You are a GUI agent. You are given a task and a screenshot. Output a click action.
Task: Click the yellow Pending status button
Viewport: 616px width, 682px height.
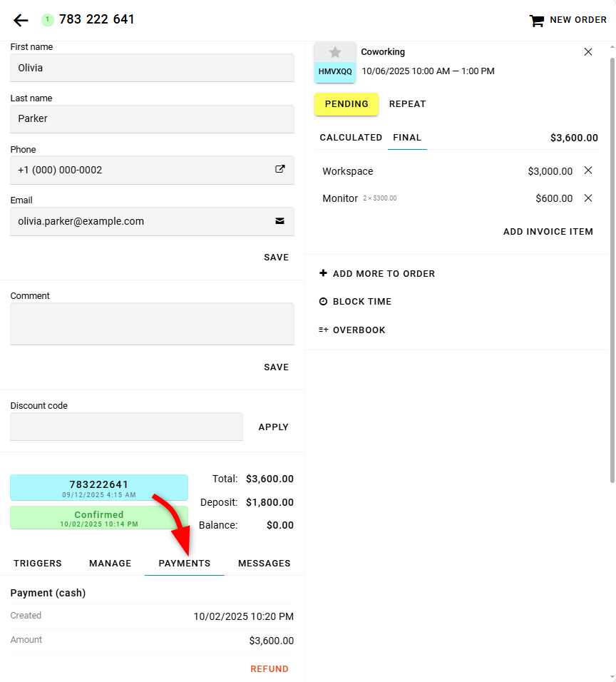(346, 104)
